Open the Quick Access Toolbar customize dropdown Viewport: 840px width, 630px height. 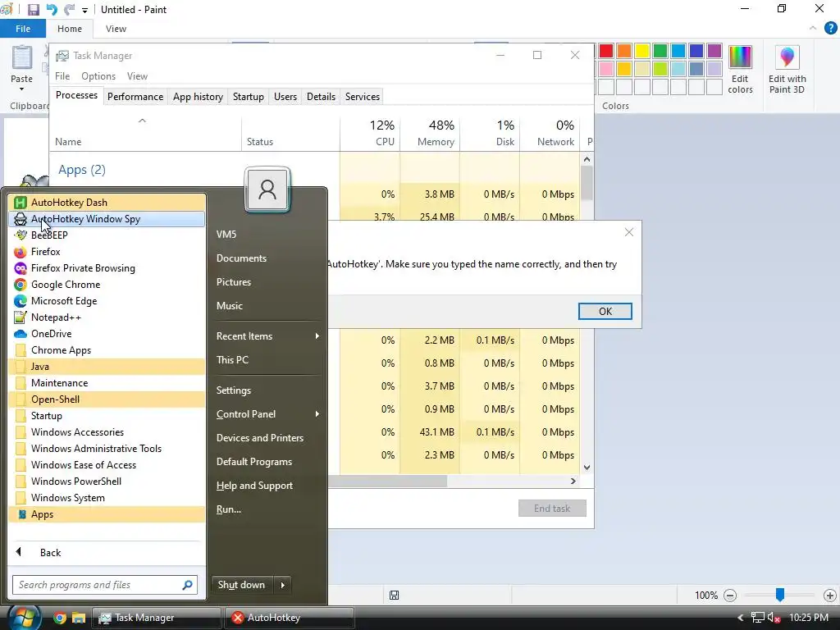(84, 10)
